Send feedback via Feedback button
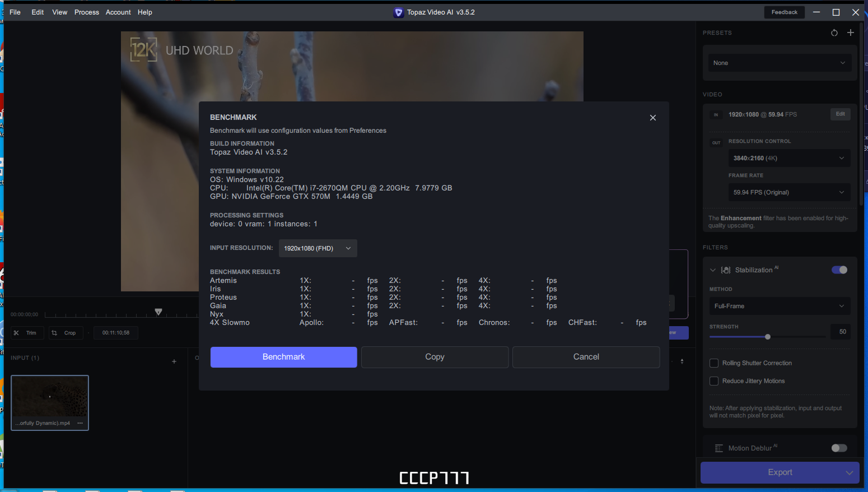The width and height of the screenshot is (868, 492). [x=785, y=12]
